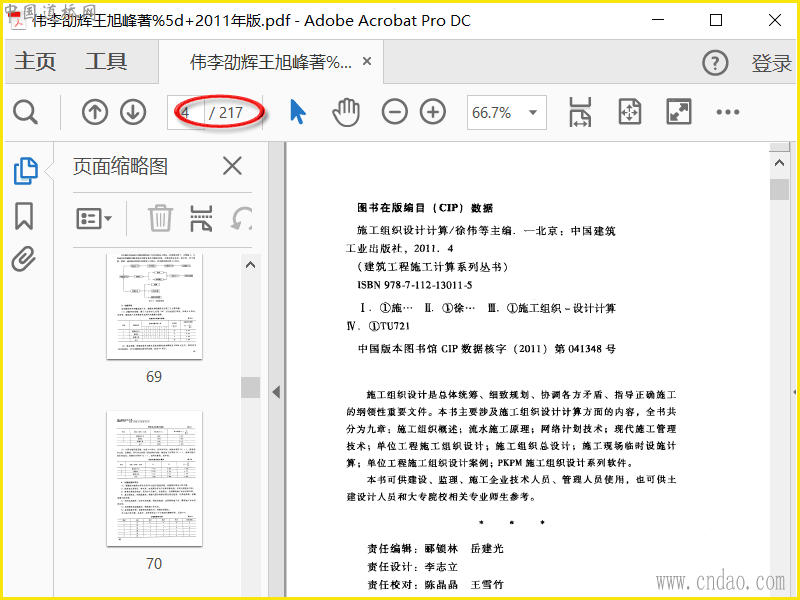Click the thumbnail panel page layout icon
The width and height of the screenshot is (800, 600).
pyautogui.click(x=201, y=218)
